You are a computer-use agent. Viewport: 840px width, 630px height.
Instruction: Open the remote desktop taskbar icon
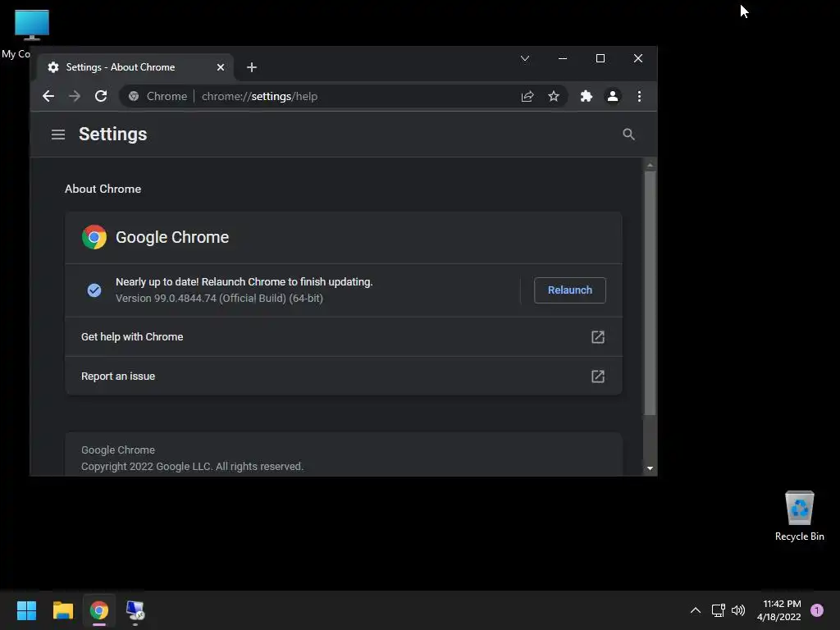tap(135, 610)
